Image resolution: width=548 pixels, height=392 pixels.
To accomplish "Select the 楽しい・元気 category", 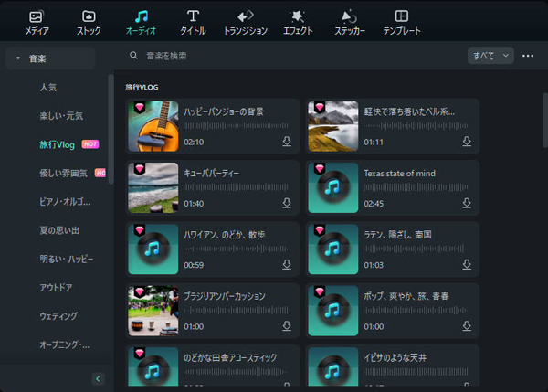I will pos(61,116).
